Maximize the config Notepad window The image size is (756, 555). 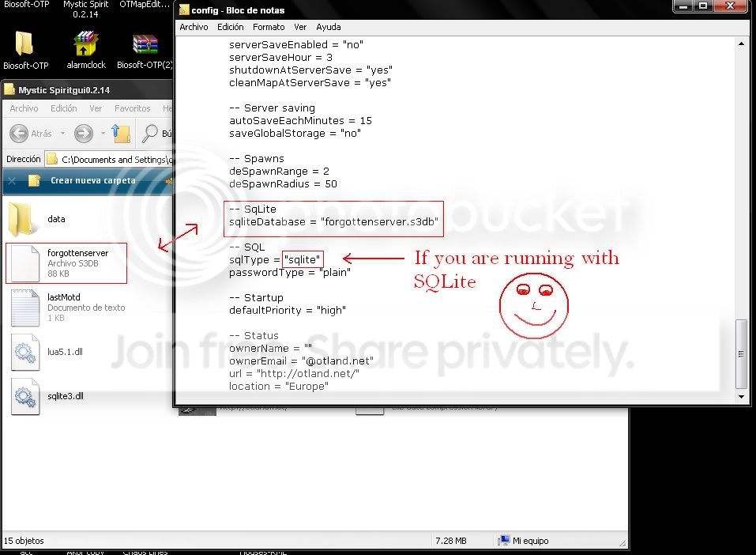point(703,6)
